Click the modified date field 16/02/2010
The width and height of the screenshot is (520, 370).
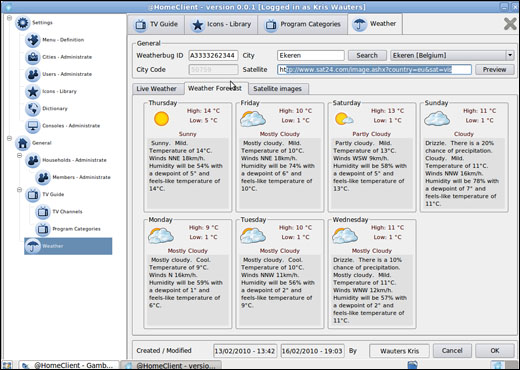(312, 351)
